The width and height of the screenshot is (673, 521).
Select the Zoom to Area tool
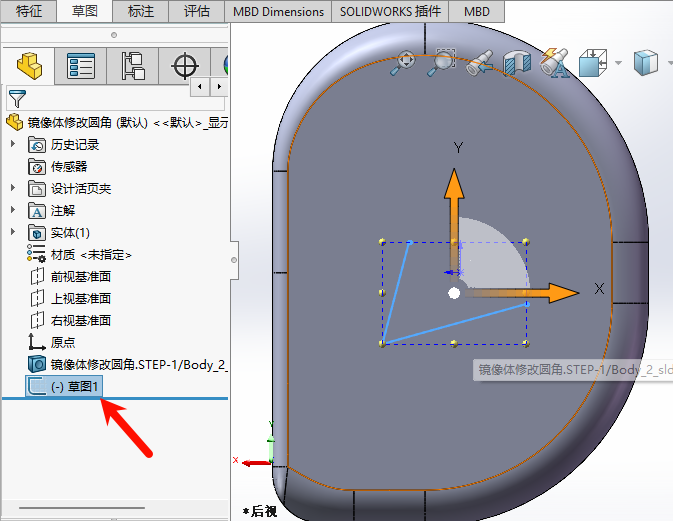[x=441, y=63]
